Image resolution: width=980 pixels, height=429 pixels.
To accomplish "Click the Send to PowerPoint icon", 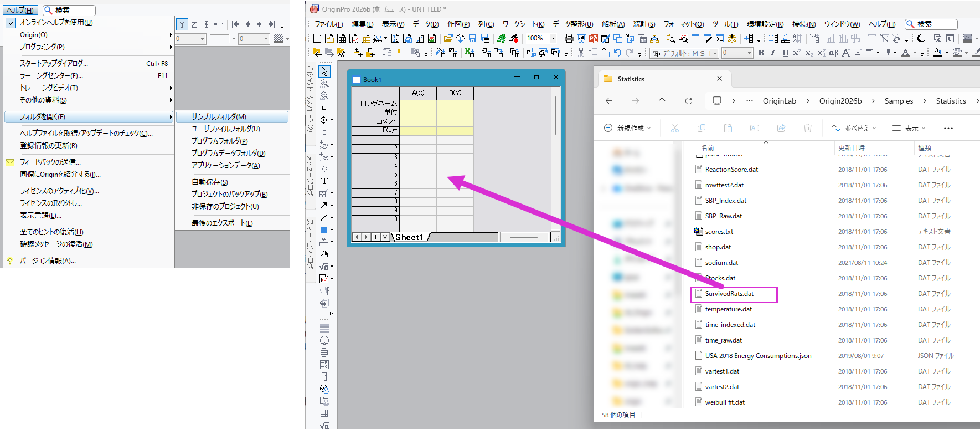I will point(594,38).
